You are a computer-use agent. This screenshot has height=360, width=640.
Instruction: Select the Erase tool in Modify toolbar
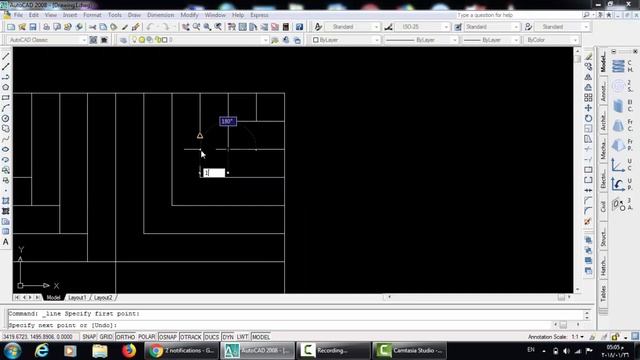tap(588, 56)
